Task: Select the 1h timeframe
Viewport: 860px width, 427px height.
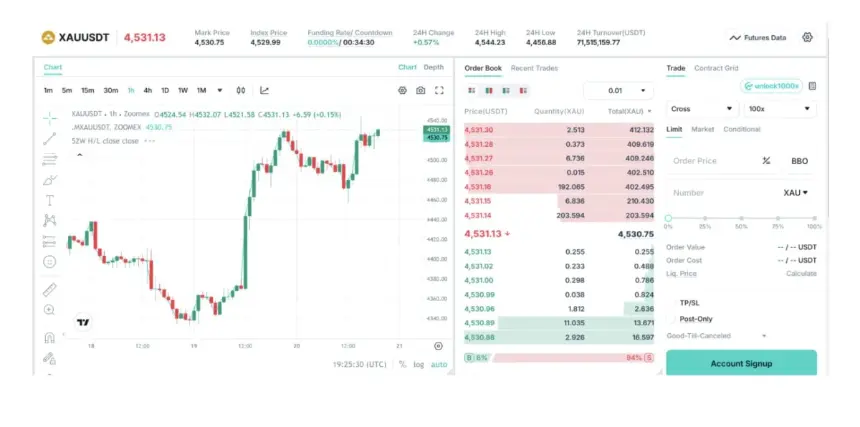Action: [131, 90]
